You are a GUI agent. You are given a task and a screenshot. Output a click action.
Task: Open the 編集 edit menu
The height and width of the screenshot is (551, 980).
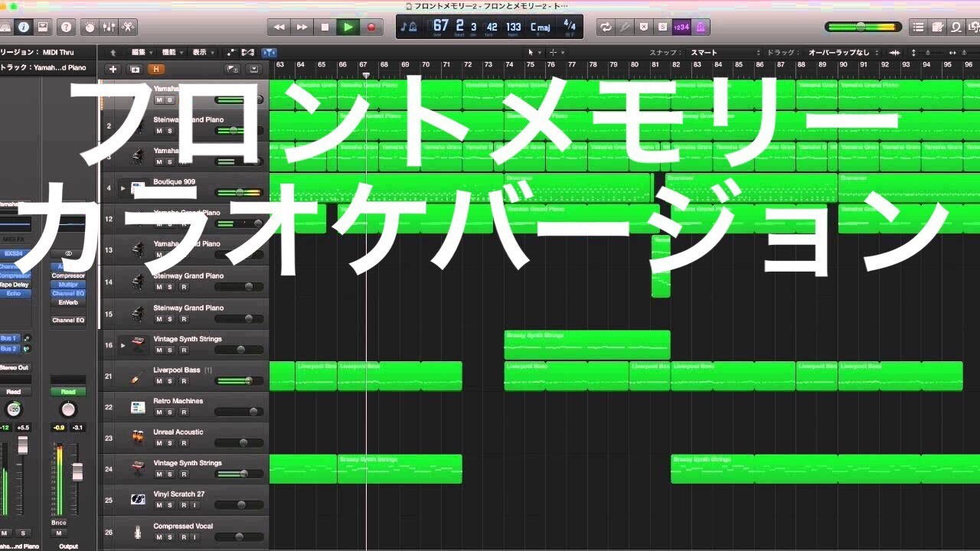coord(141,52)
